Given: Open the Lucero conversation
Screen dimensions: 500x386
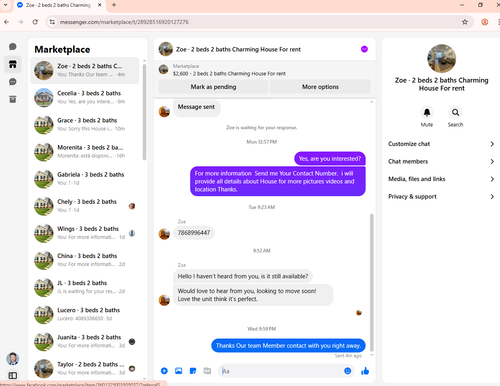Looking at the screenshot, I should point(85,314).
